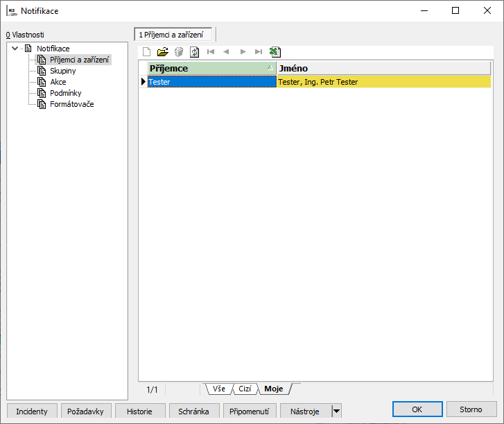Click the icon beside Podmínky tree node
Viewport: 504px width, 424px height.
tap(42, 93)
